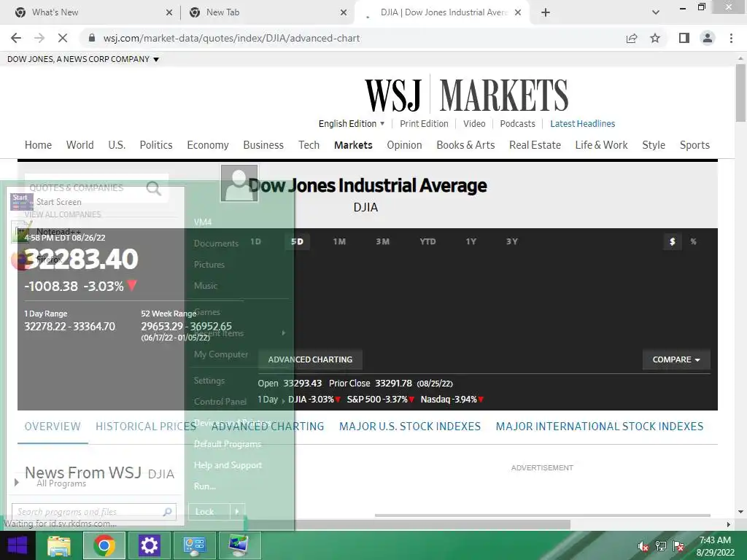Open the Real Estate nav section
Image resolution: width=747 pixels, height=560 pixels.
pos(535,145)
